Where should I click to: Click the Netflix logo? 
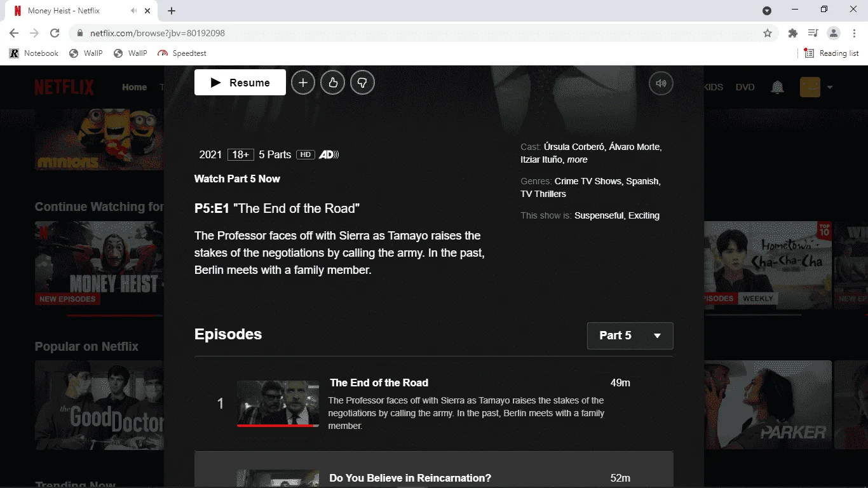point(64,87)
